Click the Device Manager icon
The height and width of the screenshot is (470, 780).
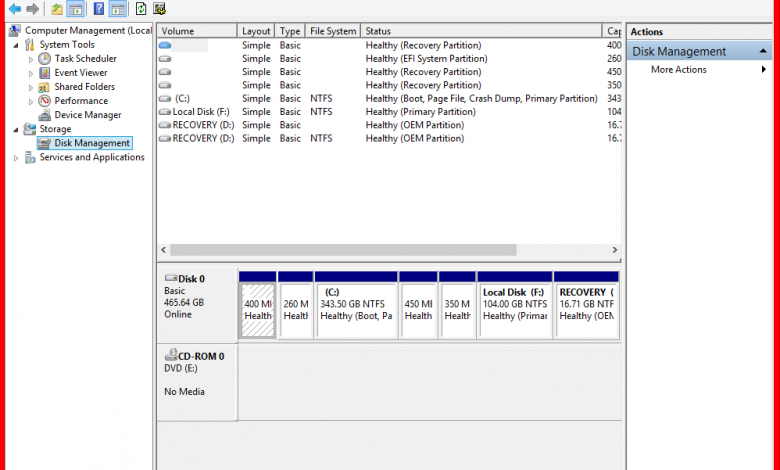(45, 115)
